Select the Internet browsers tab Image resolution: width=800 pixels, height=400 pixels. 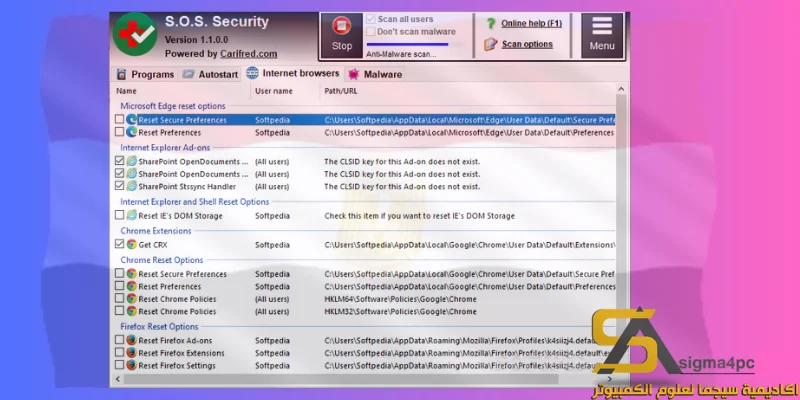tap(293, 73)
